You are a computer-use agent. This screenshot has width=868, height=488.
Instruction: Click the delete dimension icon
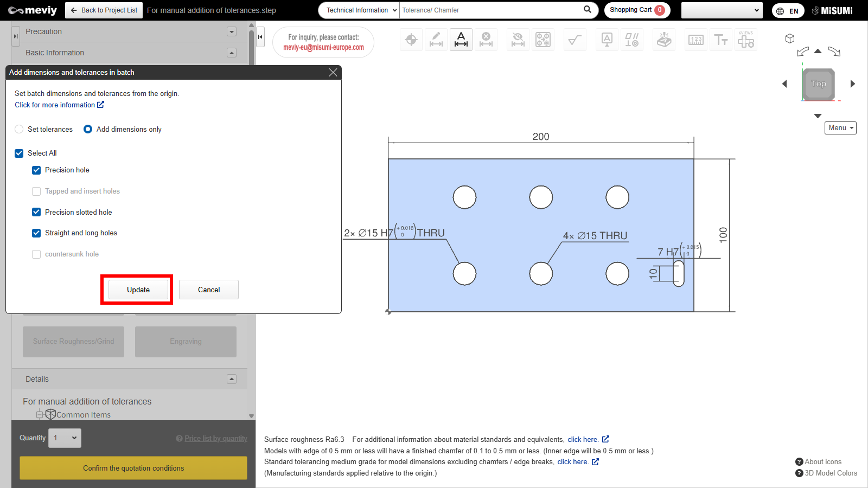486,40
